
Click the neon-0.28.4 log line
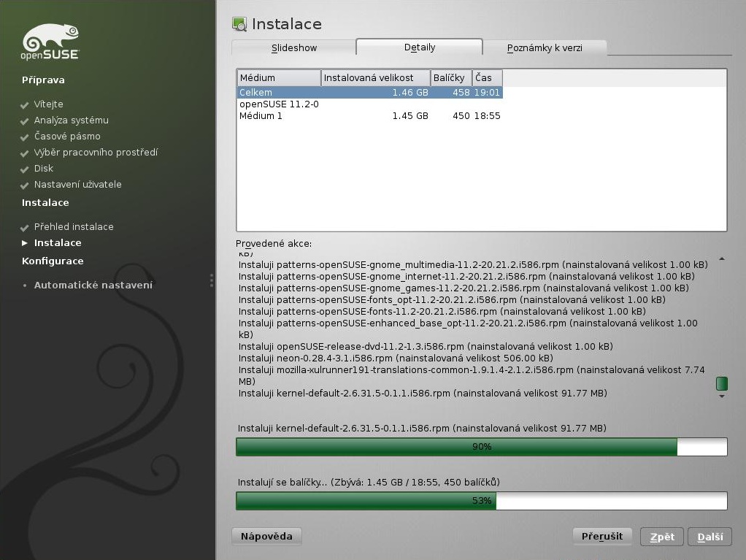click(396, 358)
